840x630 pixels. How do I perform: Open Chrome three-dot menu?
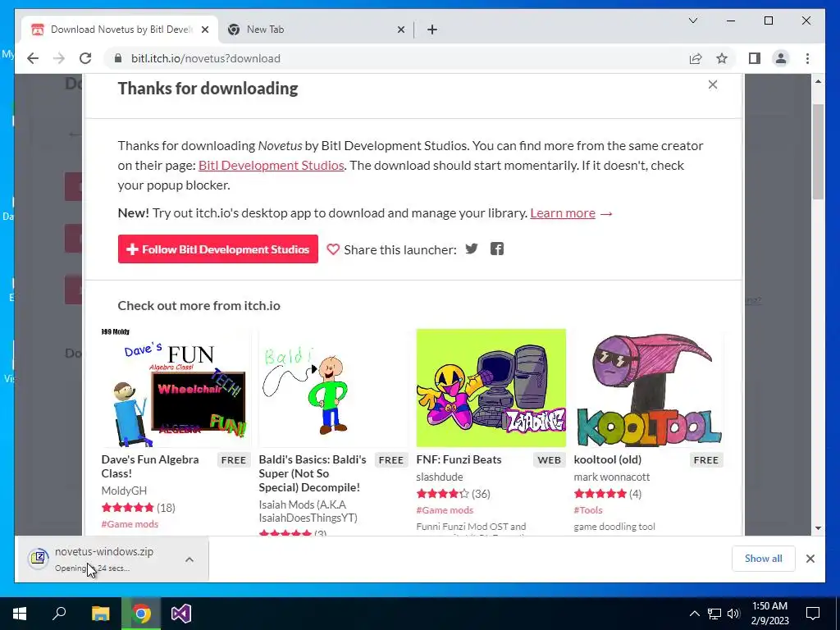(x=807, y=58)
